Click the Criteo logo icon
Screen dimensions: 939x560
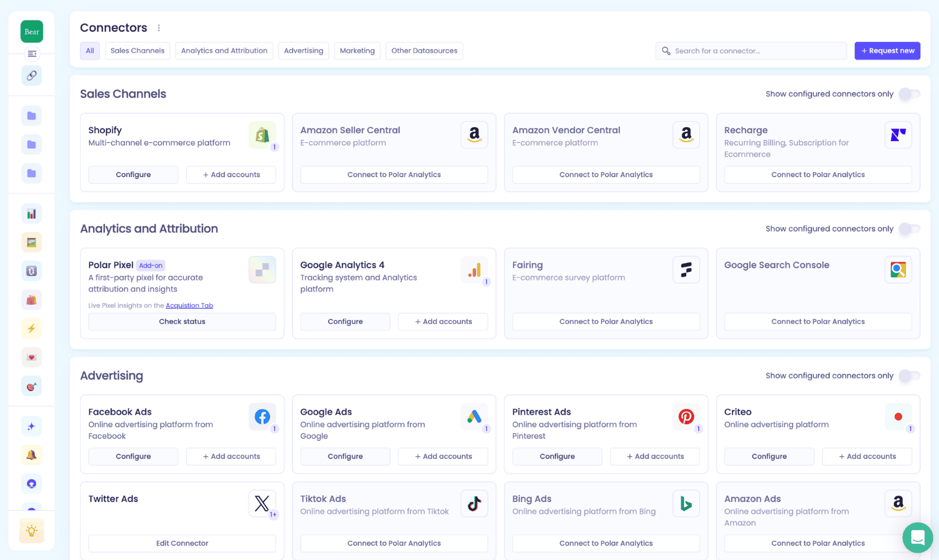coord(898,417)
